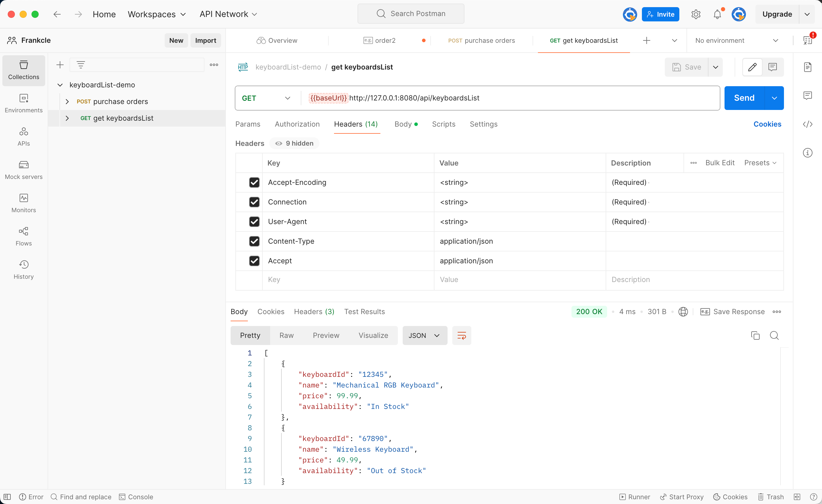The height and width of the screenshot is (504, 822).
Task: Go forward with the right arrow
Action: 78,14
